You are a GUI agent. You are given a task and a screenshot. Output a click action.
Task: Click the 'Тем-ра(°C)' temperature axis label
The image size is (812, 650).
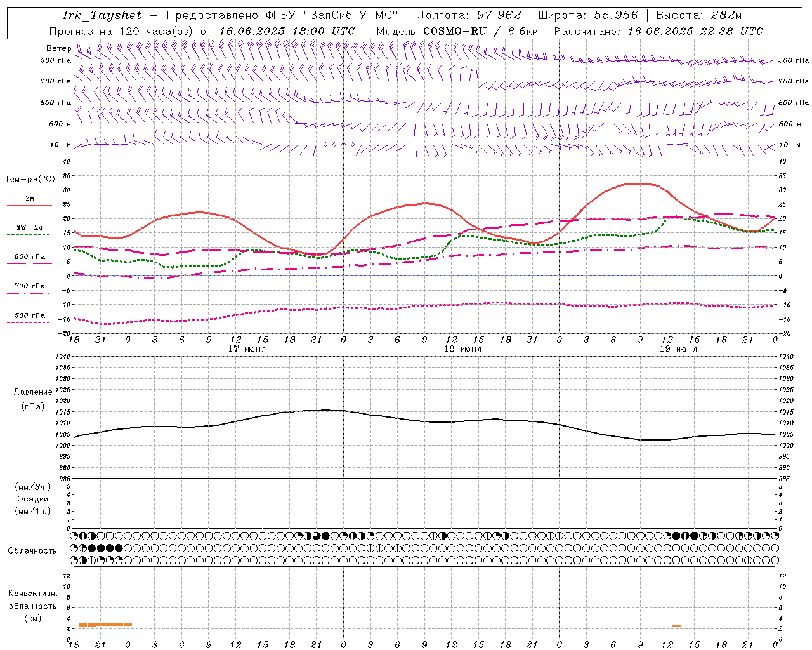tap(30, 180)
